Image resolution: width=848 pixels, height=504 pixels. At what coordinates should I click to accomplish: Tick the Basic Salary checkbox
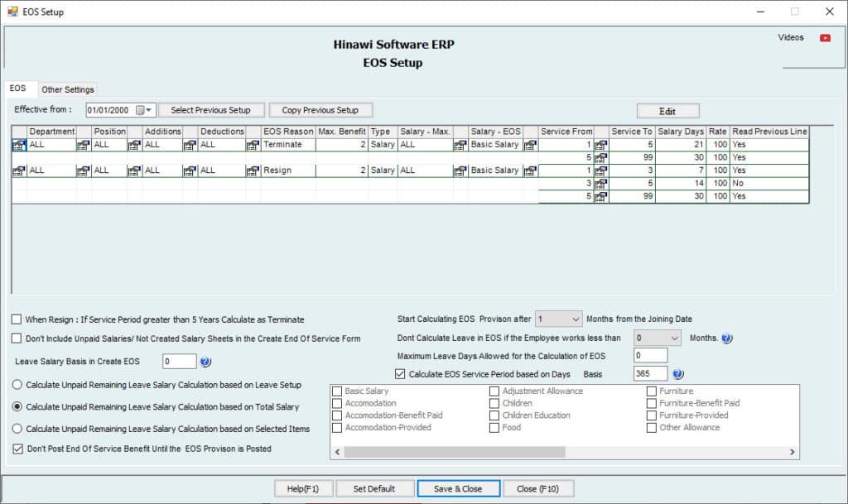(x=337, y=391)
